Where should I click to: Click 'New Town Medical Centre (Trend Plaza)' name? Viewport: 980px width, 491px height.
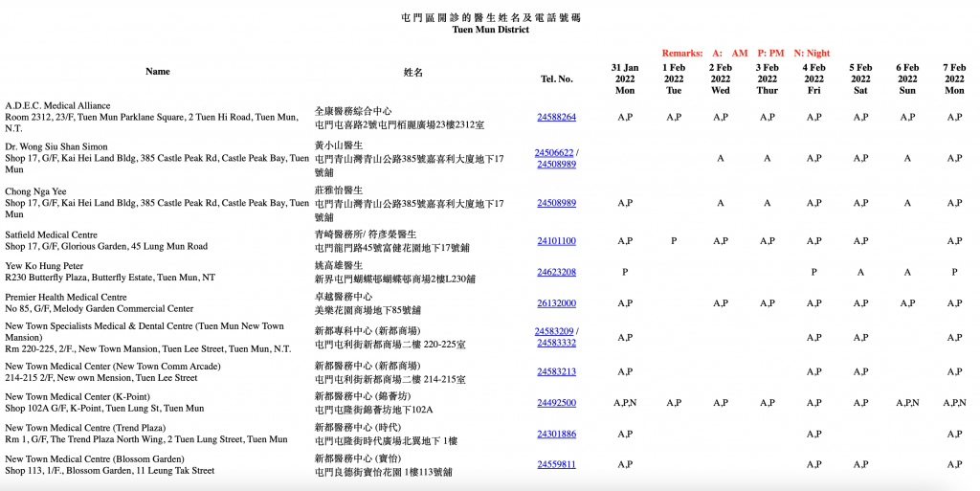tap(85, 428)
